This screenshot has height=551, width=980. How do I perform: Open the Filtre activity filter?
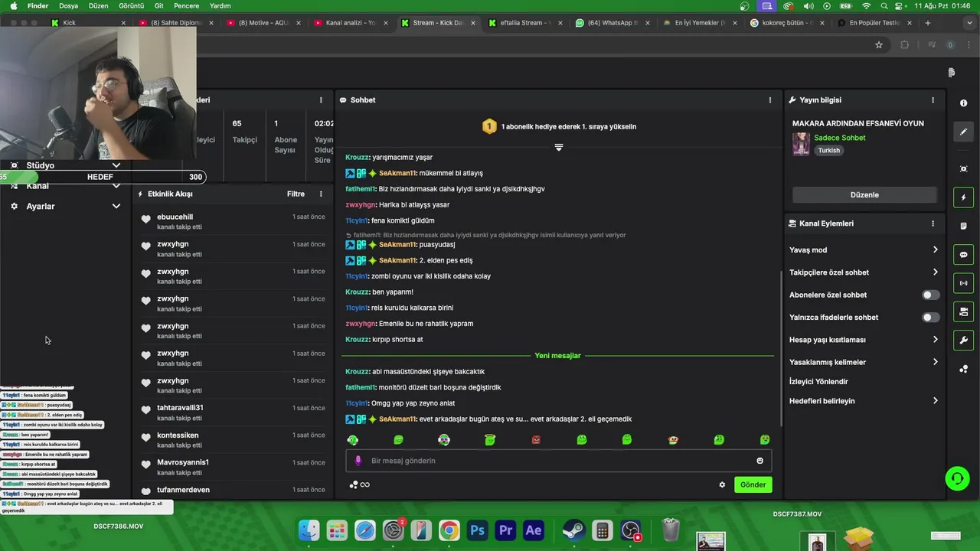296,194
